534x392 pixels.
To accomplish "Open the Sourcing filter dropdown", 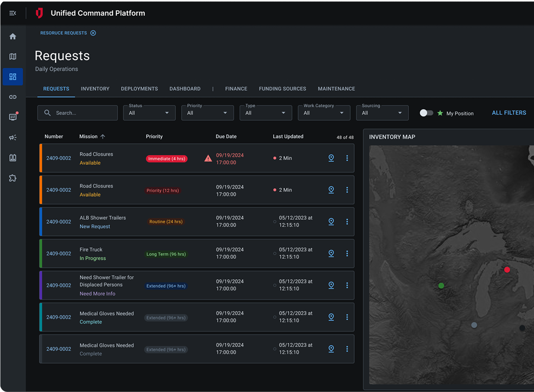I will (x=382, y=113).
